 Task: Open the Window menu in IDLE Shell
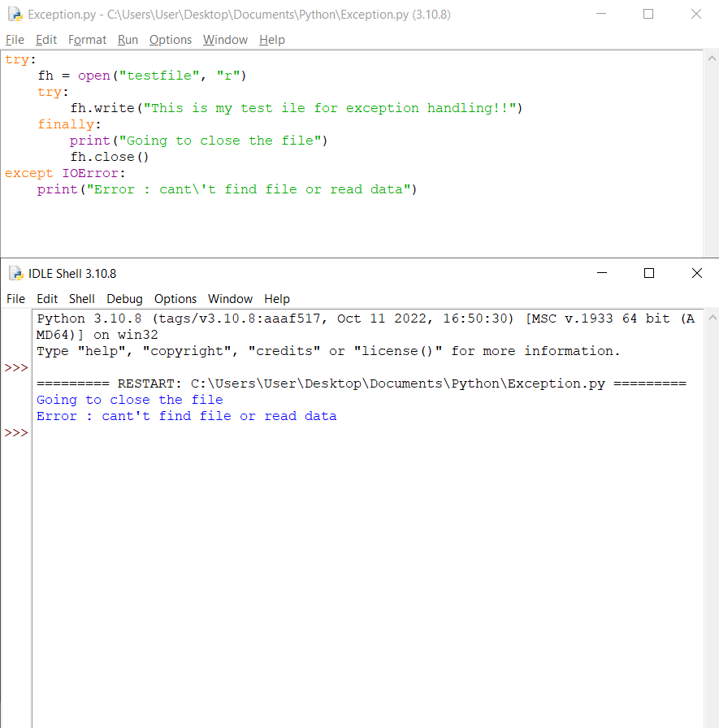click(x=230, y=298)
